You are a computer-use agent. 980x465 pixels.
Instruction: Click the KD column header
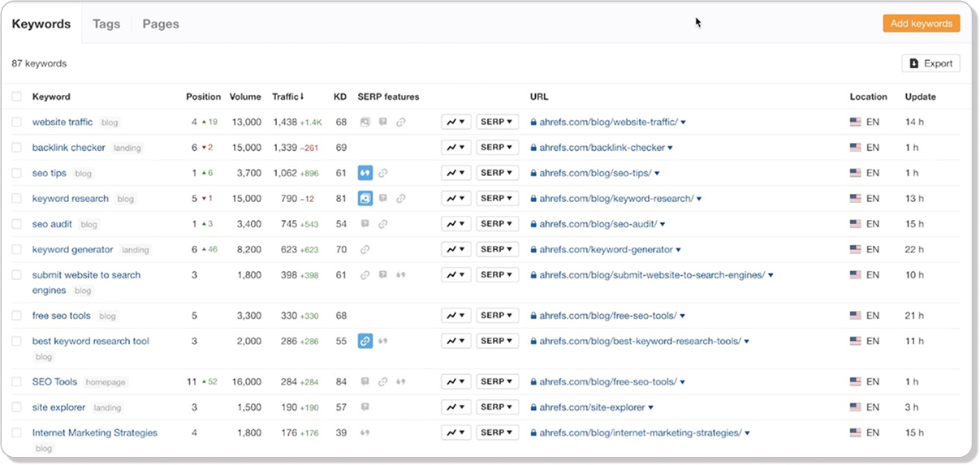pyautogui.click(x=340, y=97)
